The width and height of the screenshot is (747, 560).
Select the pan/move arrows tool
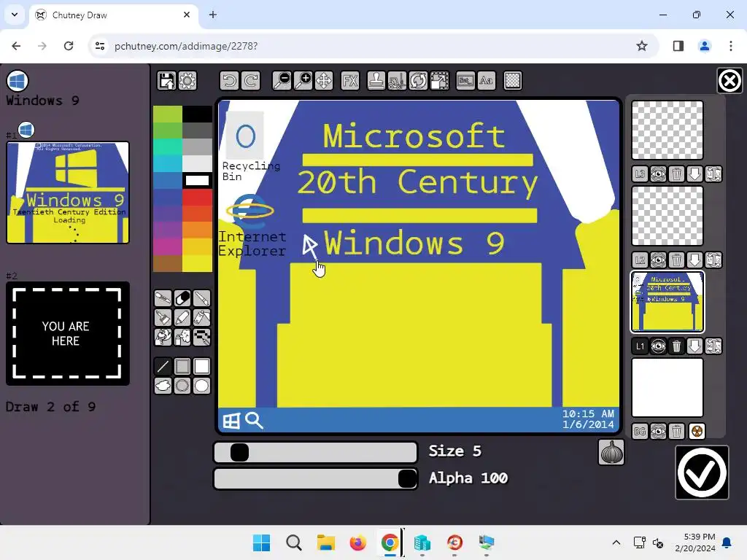coord(324,80)
